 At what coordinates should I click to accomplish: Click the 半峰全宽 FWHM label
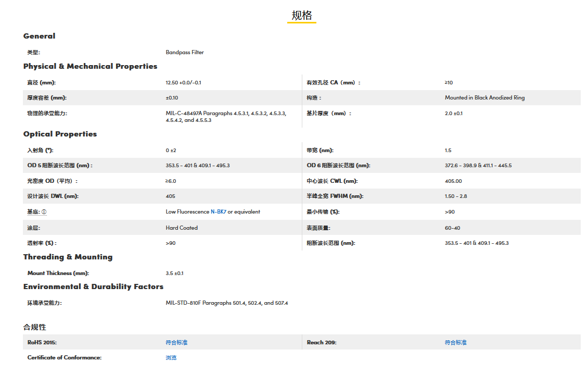pos(335,196)
